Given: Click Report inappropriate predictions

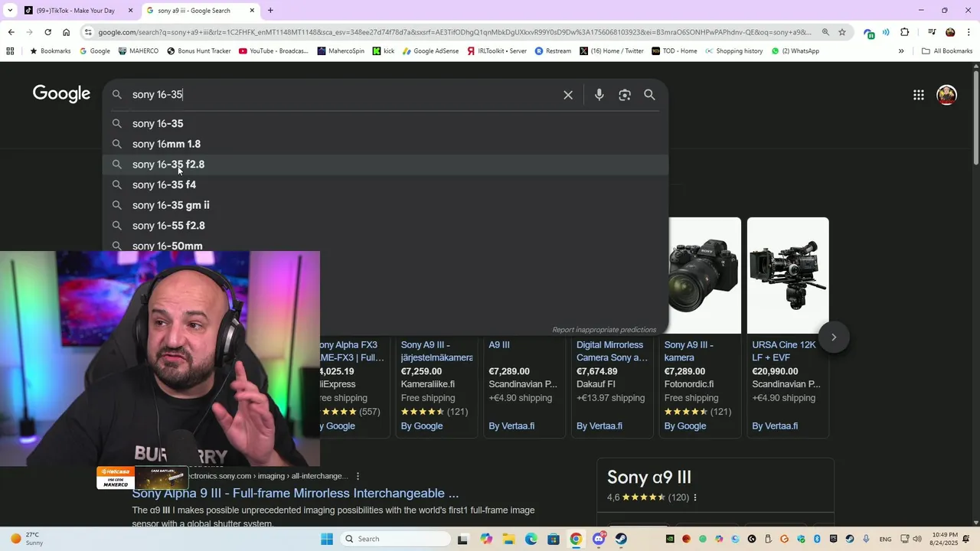Looking at the screenshot, I should click(x=604, y=330).
